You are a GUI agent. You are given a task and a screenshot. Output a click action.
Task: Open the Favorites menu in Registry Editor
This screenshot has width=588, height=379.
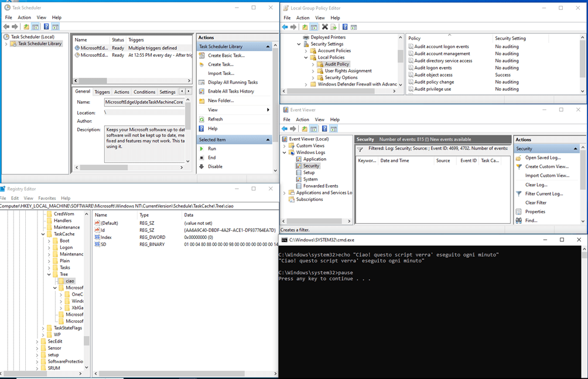(47, 199)
